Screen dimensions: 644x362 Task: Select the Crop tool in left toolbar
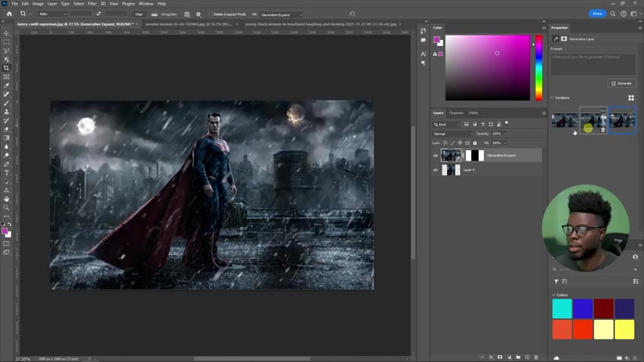(6, 68)
